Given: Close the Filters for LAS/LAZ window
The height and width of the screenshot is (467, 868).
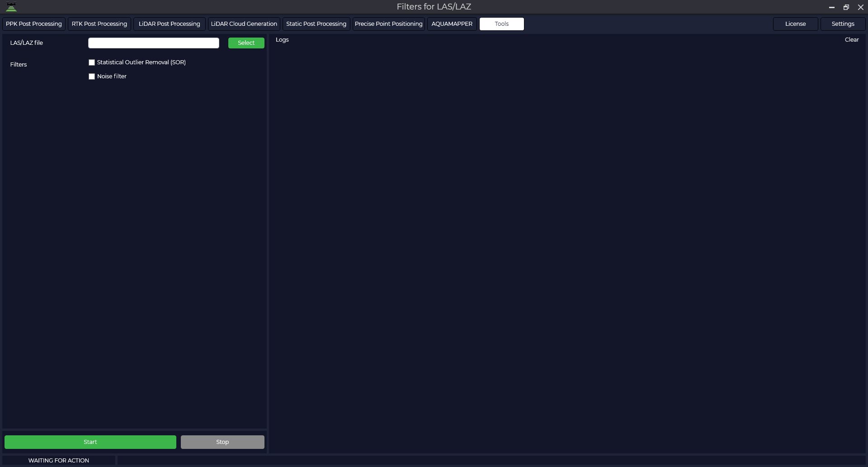Looking at the screenshot, I should click(x=861, y=7).
